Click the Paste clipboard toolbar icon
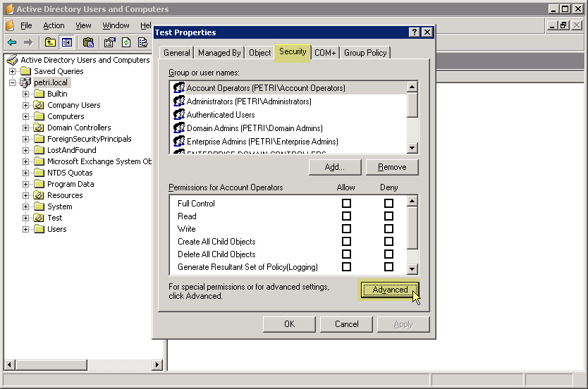The height and width of the screenshot is (389, 588). click(88, 42)
